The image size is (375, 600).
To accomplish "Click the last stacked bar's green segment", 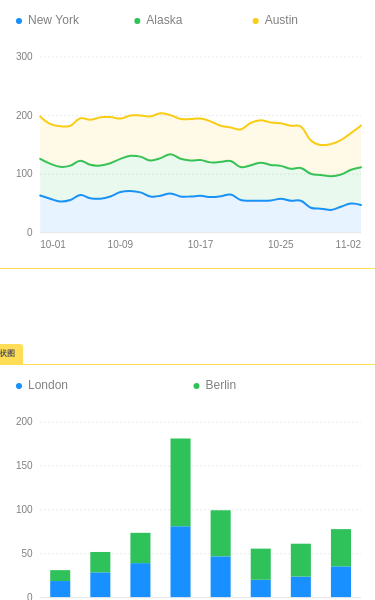I will click(341, 548).
